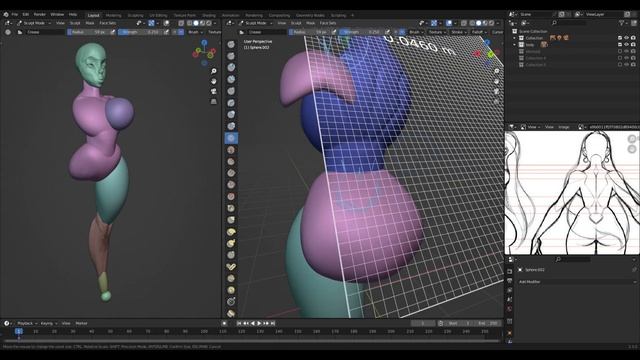
Task: Collapse the Collection tree row
Action: click(x=515, y=38)
